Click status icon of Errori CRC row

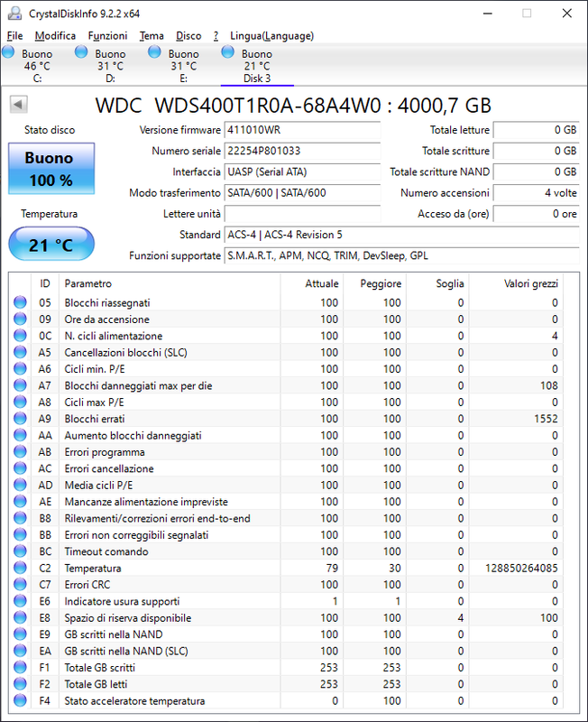[20, 584]
